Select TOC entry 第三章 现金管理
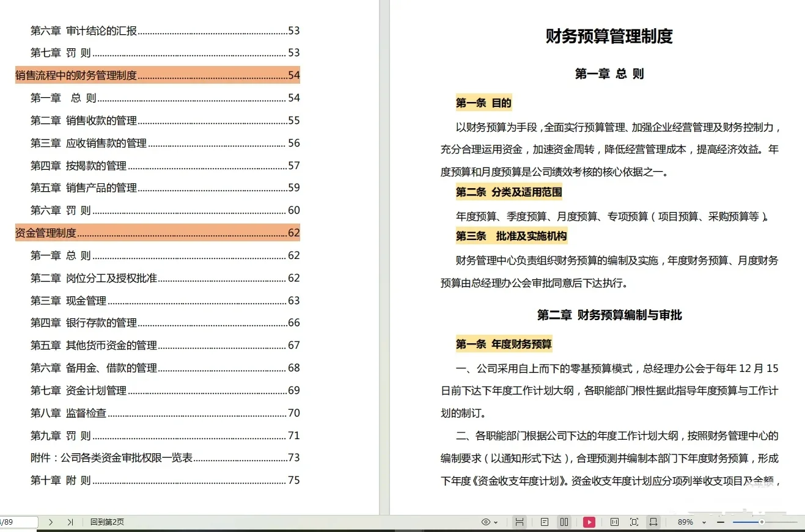805x532 pixels. click(165, 301)
